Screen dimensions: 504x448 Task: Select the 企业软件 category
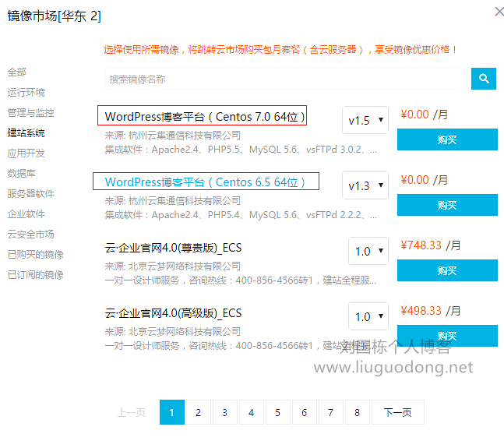click(x=26, y=213)
